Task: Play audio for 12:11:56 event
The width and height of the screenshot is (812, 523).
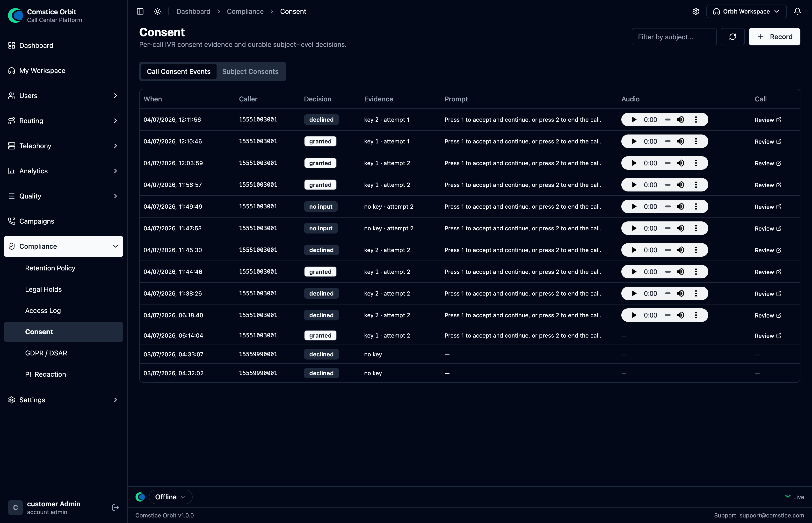Action: coord(634,120)
